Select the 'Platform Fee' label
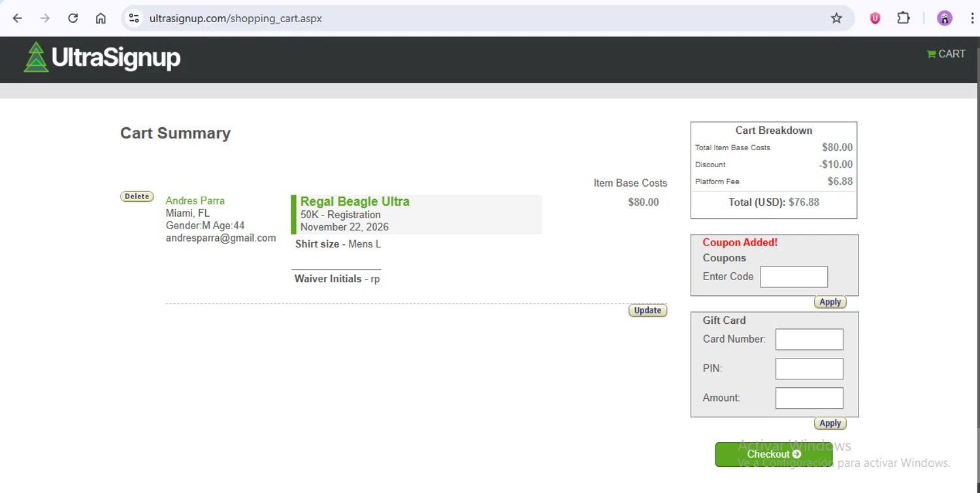This screenshot has height=493, width=980. 717,182
